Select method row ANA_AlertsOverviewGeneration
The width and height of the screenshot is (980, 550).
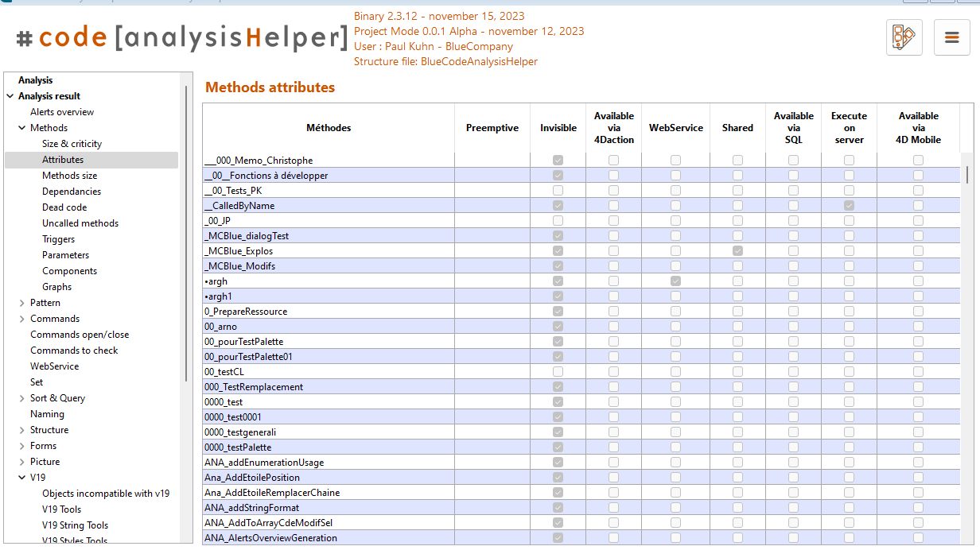pyautogui.click(x=581, y=538)
